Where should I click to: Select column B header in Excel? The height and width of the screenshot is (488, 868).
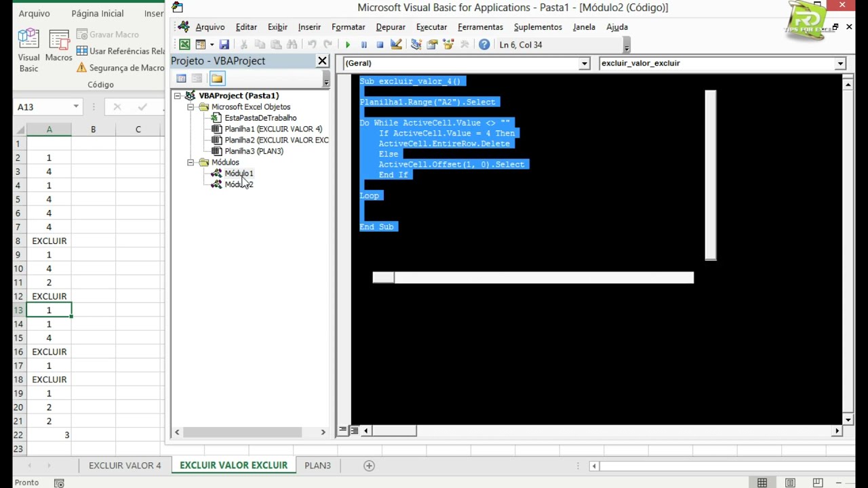point(93,129)
